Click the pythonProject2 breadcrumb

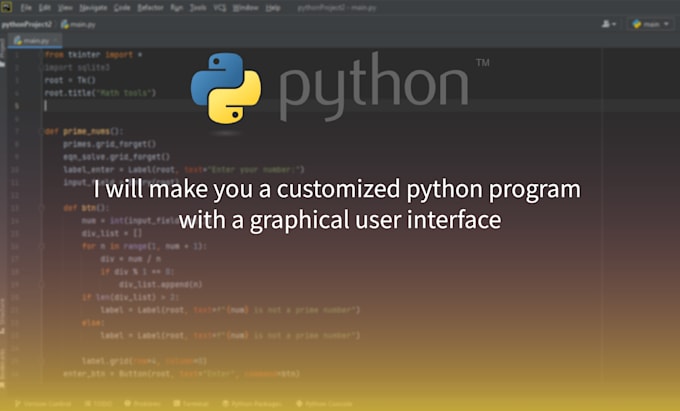(x=26, y=24)
